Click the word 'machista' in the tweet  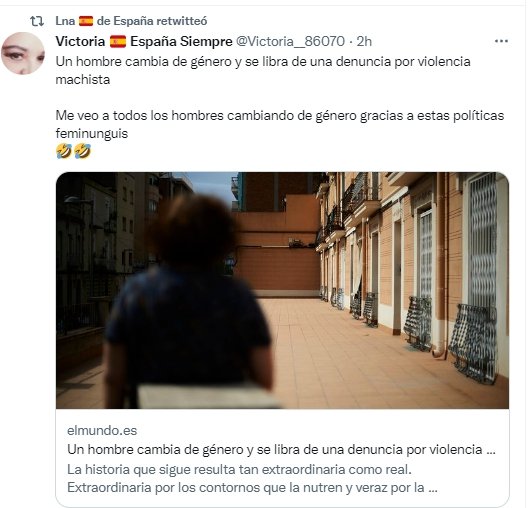click(83, 80)
